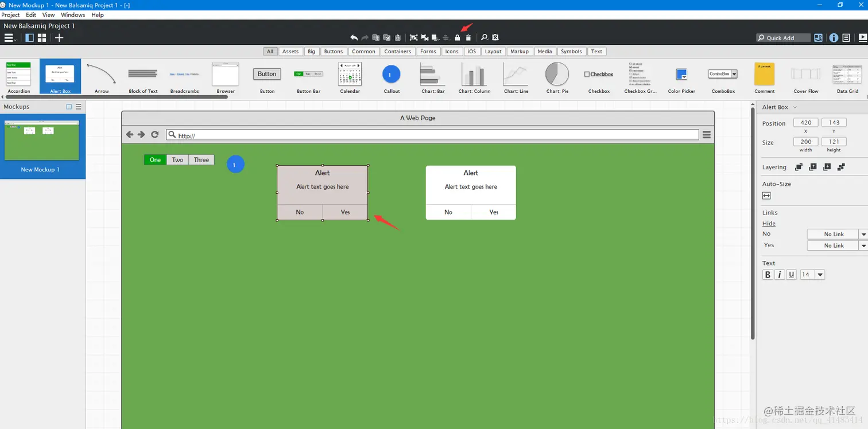This screenshot has width=868, height=429.
Task: Open the Windows menu
Action: click(73, 15)
